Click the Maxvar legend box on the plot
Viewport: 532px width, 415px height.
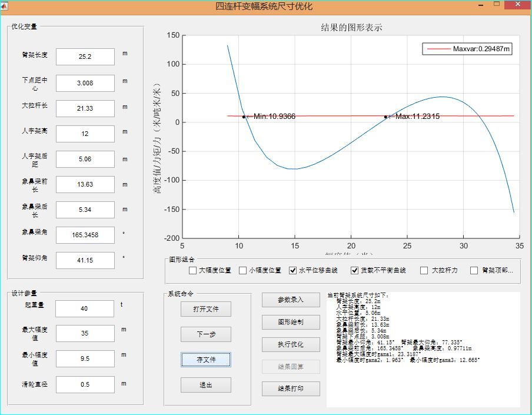click(467, 49)
